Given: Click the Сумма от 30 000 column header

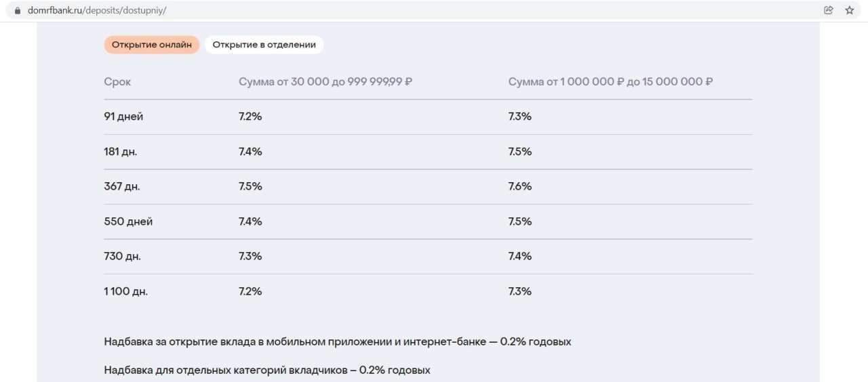Looking at the screenshot, I should coord(325,82).
